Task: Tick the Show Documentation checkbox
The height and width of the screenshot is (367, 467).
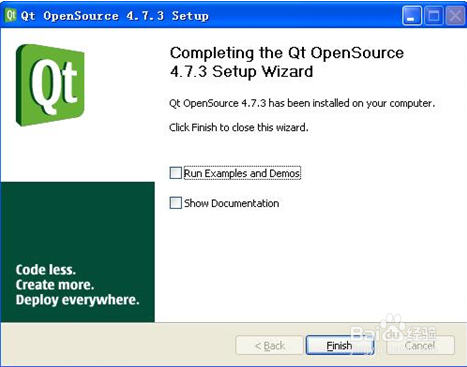Action: coord(176,203)
